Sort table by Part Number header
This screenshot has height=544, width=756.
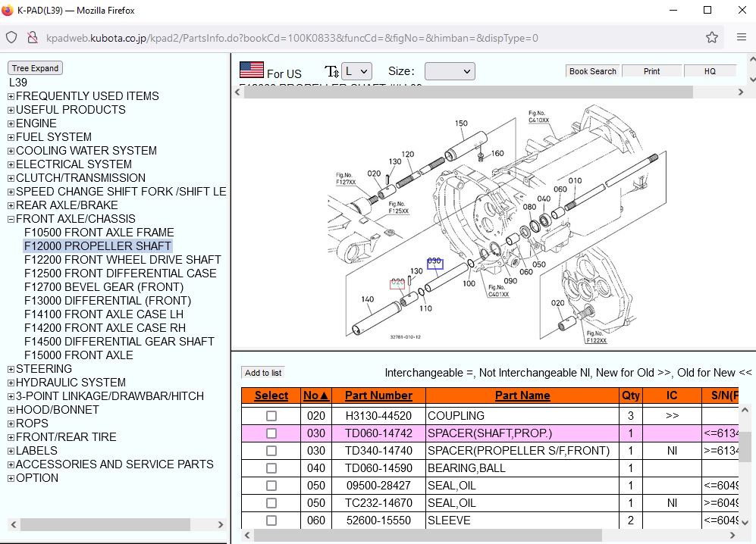coord(378,395)
